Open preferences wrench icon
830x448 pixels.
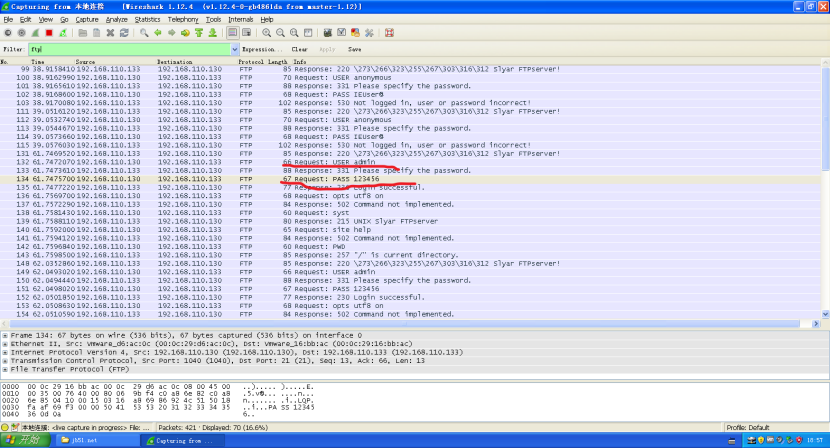click(369, 33)
